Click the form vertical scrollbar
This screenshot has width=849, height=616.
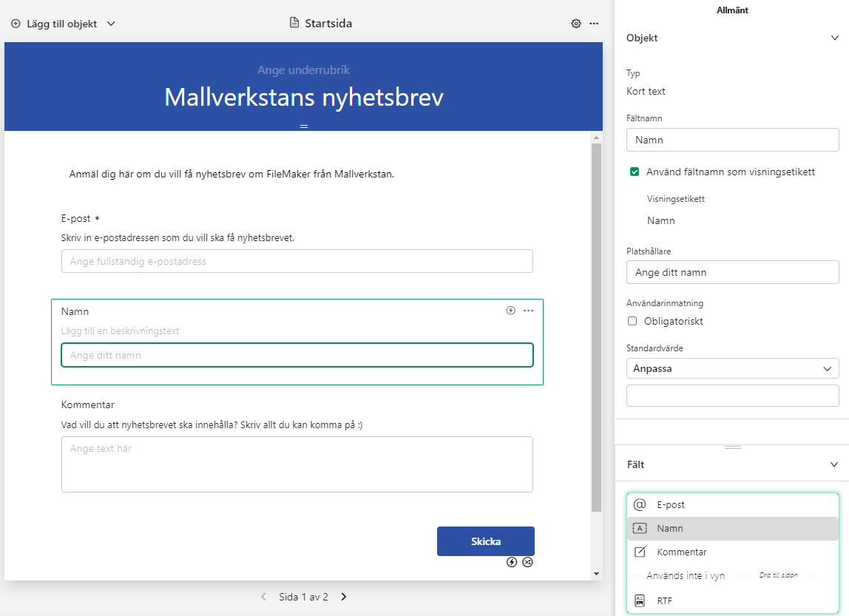pos(596,328)
